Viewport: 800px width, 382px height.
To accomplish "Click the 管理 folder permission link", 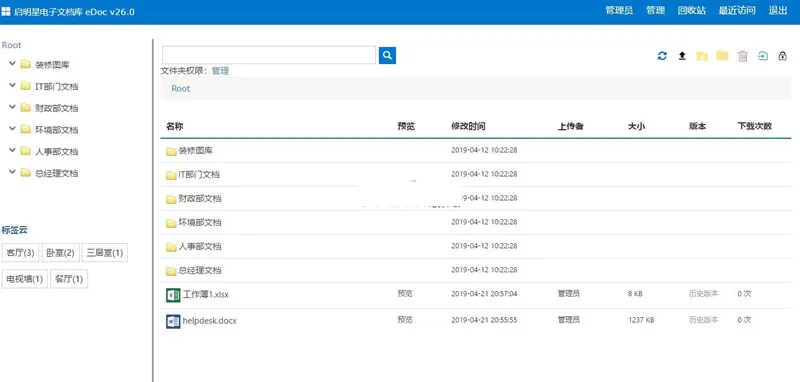I will 220,71.
